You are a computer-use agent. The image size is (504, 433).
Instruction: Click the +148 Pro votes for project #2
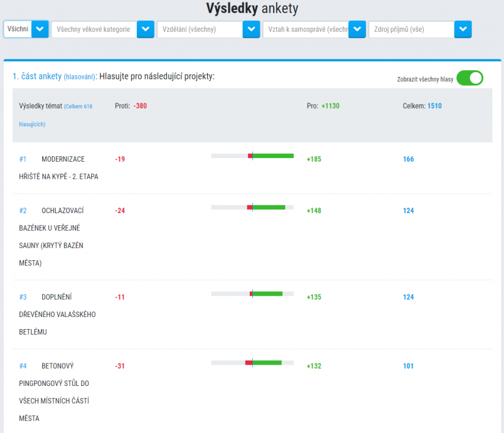click(x=314, y=211)
